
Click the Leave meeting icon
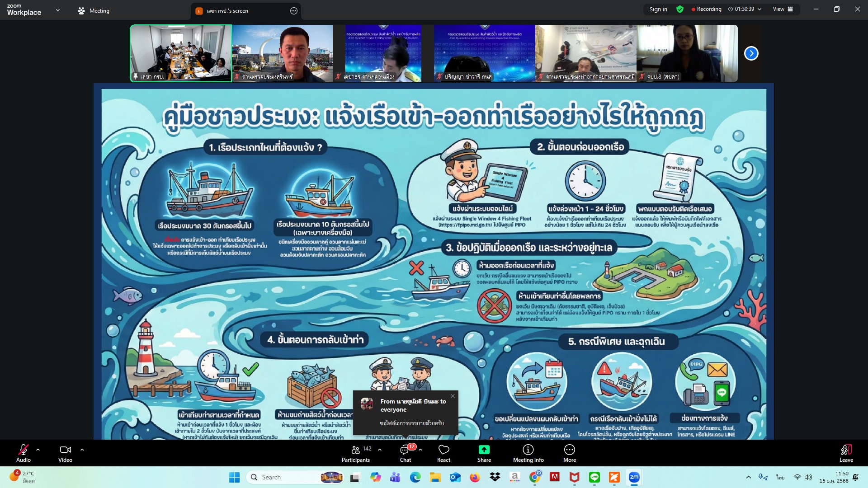coord(846,450)
